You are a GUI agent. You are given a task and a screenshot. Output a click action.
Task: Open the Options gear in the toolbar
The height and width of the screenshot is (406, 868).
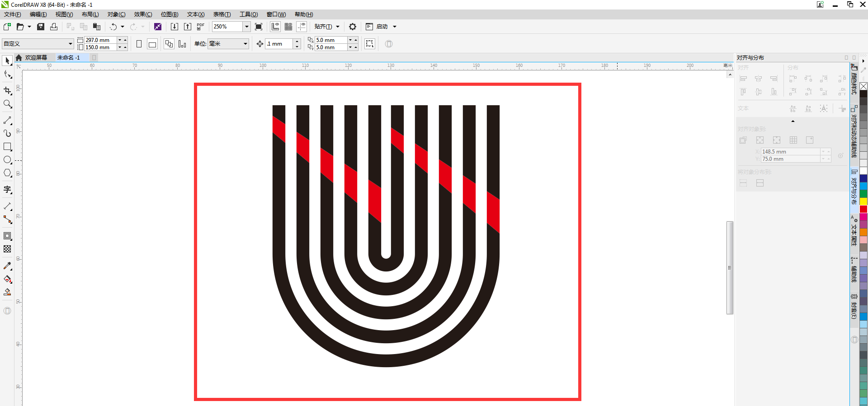click(x=353, y=27)
